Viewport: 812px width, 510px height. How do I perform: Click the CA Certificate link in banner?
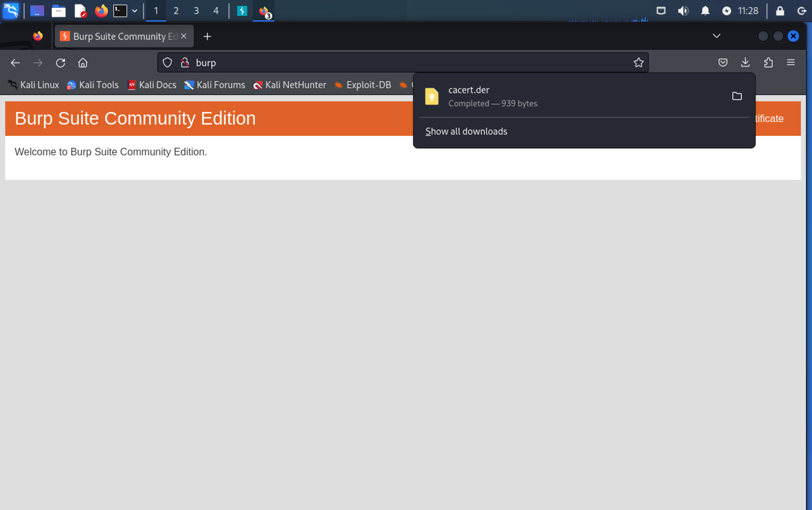[769, 118]
